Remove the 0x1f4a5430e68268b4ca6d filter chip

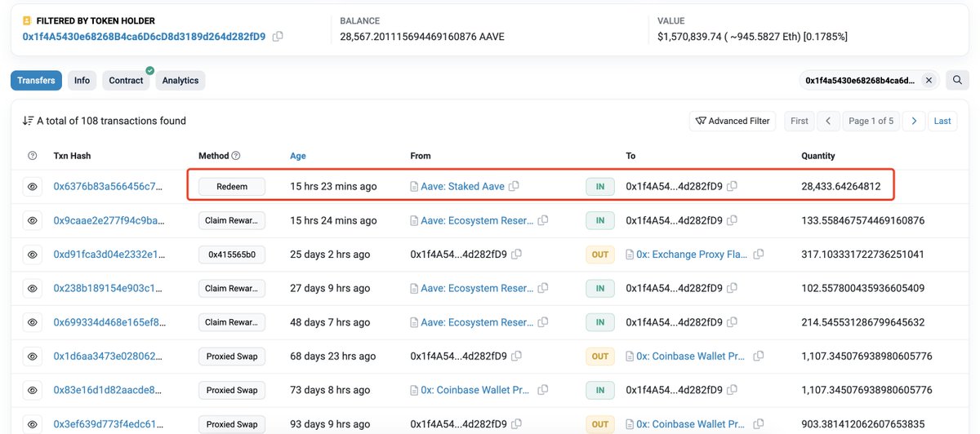tap(929, 81)
